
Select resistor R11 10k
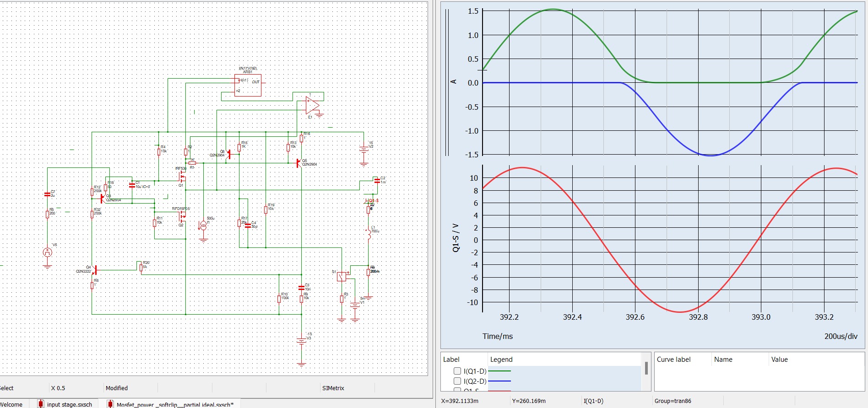coord(154,223)
